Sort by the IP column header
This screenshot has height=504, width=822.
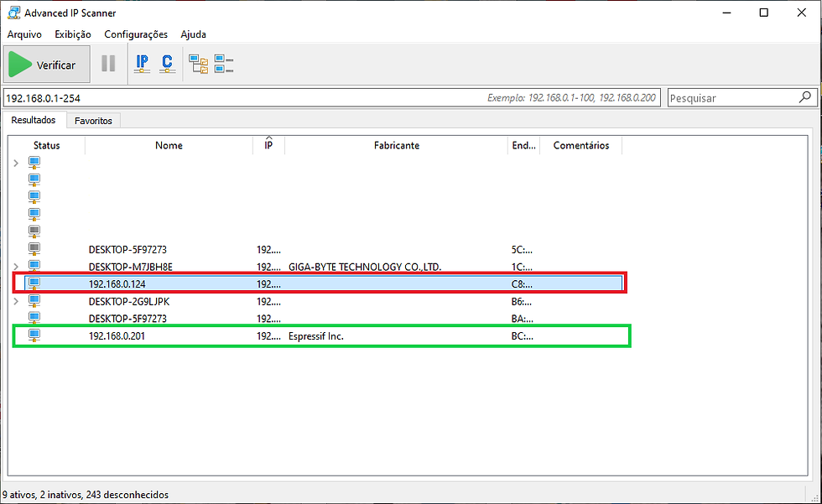[268, 145]
